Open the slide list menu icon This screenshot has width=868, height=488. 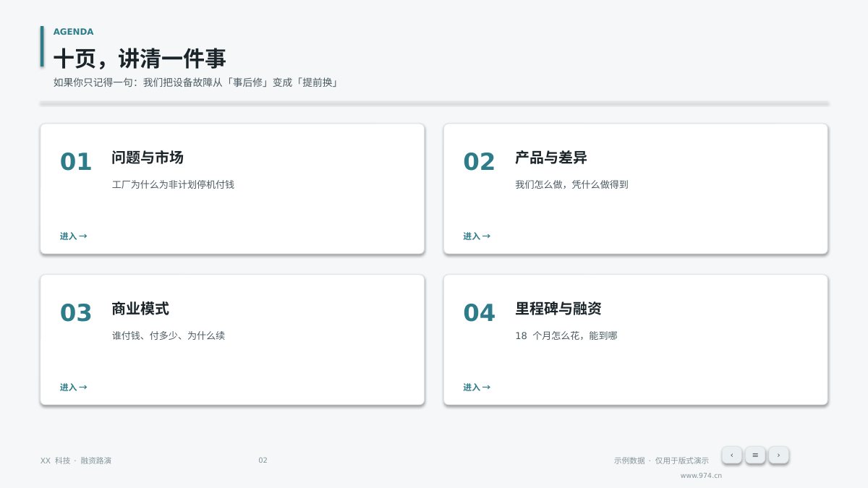point(755,455)
